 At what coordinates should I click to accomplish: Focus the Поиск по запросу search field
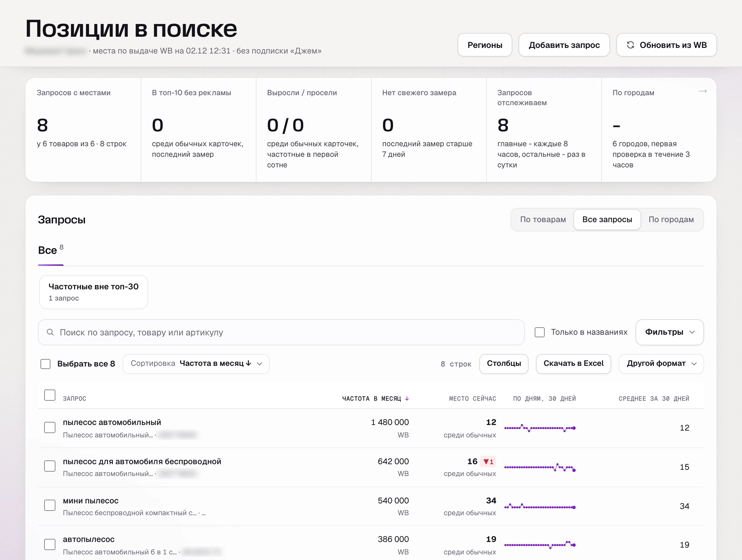281,332
